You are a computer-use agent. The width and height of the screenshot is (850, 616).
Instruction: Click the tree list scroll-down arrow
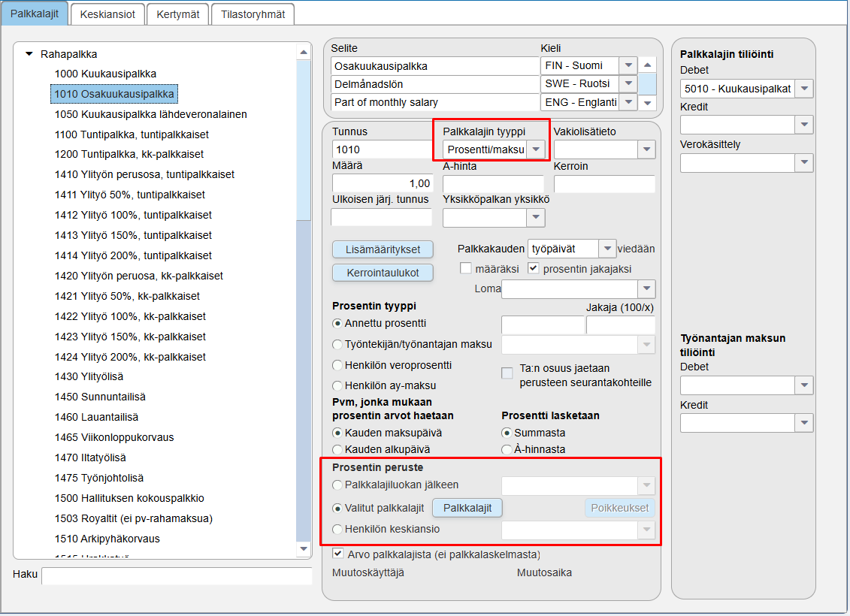point(304,549)
